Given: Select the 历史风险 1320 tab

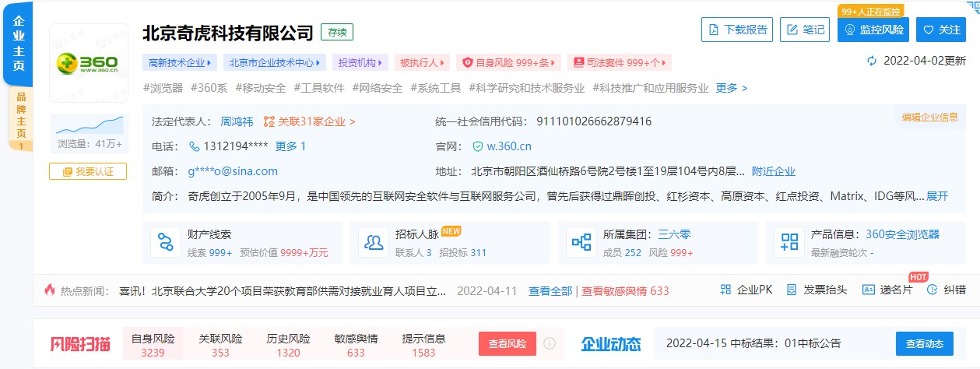Looking at the screenshot, I should coord(288,345).
